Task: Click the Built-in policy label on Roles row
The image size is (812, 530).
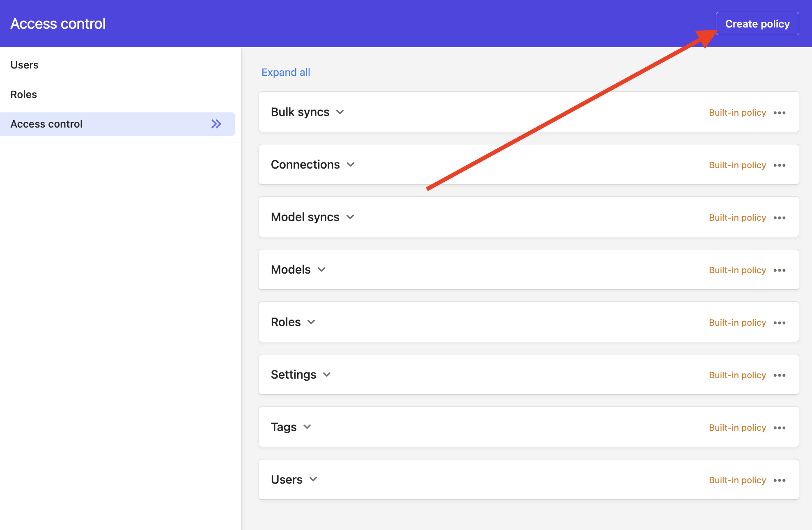Action: tap(737, 322)
